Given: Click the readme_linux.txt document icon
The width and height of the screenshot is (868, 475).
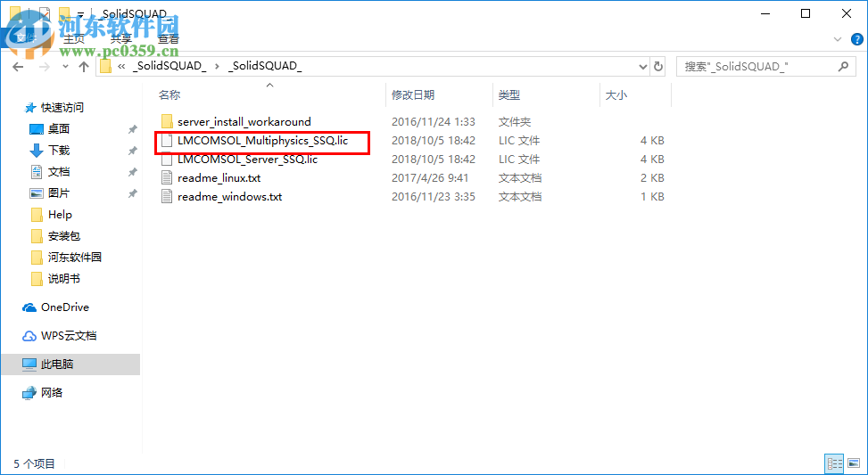Looking at the screenshot, I should (x=167, y=178).
